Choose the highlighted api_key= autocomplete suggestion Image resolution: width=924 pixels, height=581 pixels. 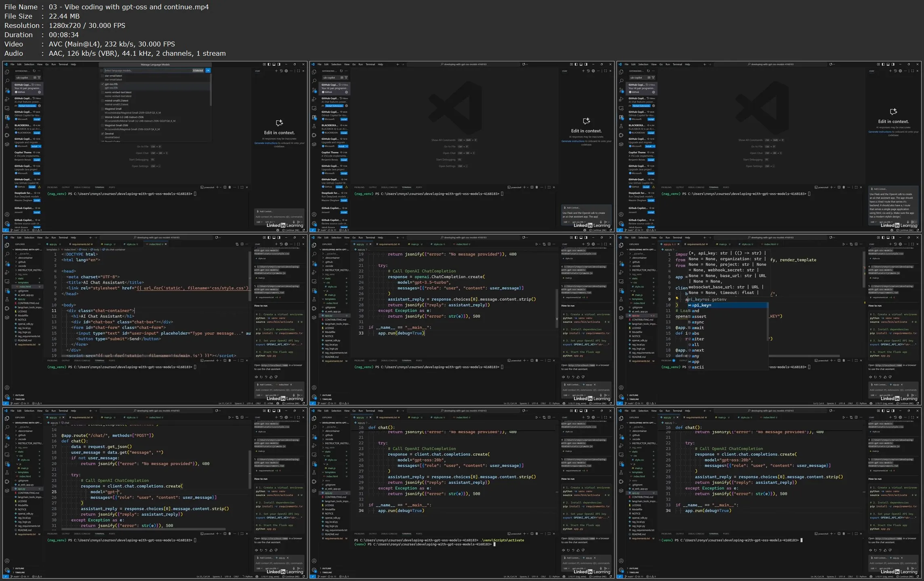(x=702, y=305)
